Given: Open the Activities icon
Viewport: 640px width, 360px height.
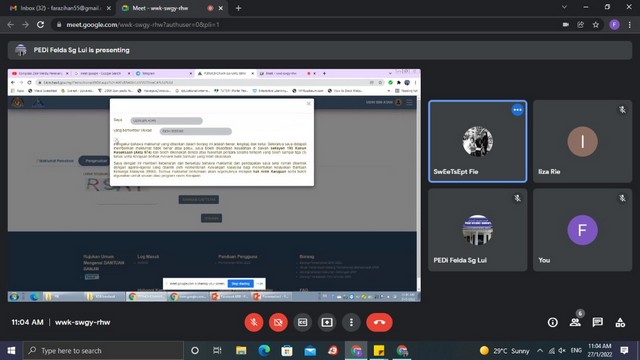Looking at the screenshot, I should coord(620,322).
